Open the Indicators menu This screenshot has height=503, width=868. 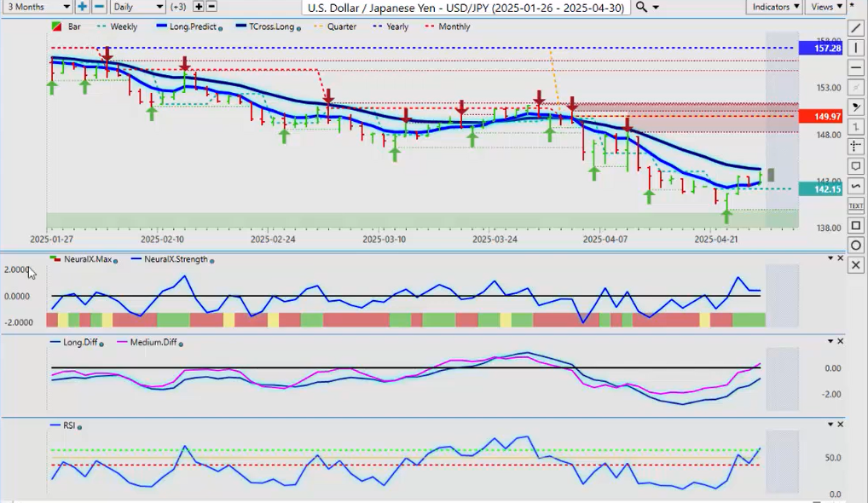coord(775,7)
